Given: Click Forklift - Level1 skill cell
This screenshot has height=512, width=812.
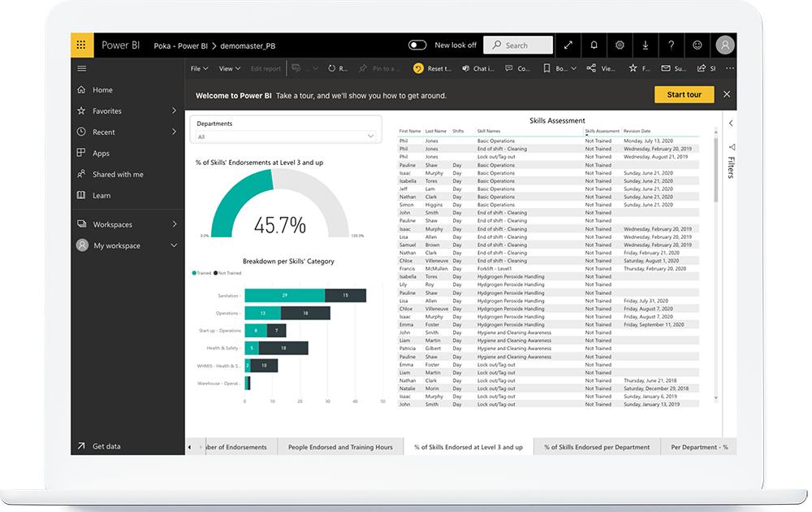Looking at the screenshot, I should [x=494, y=268].
